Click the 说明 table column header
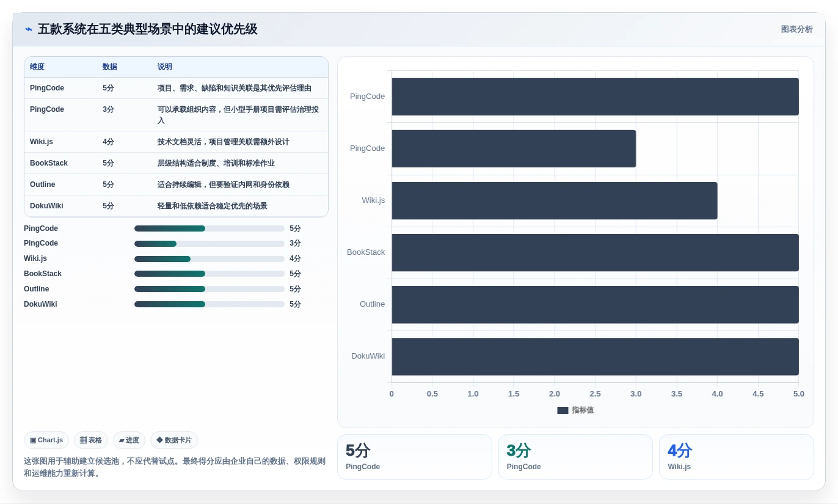 coord(165,67)
